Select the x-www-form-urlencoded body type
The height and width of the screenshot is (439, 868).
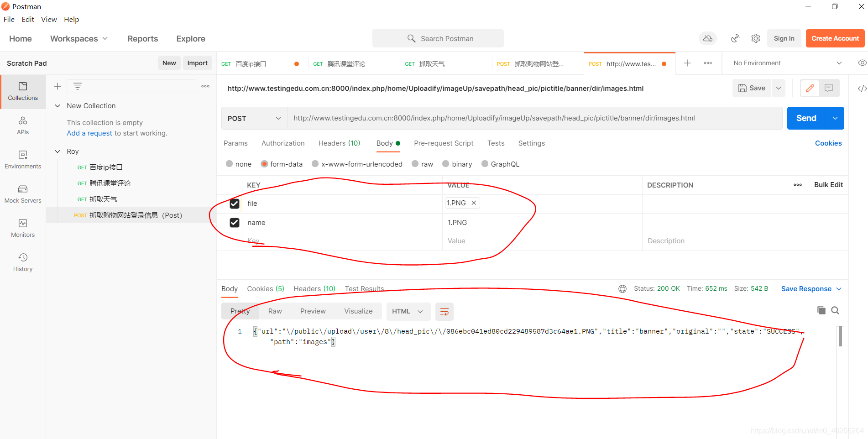pos(315,164)
